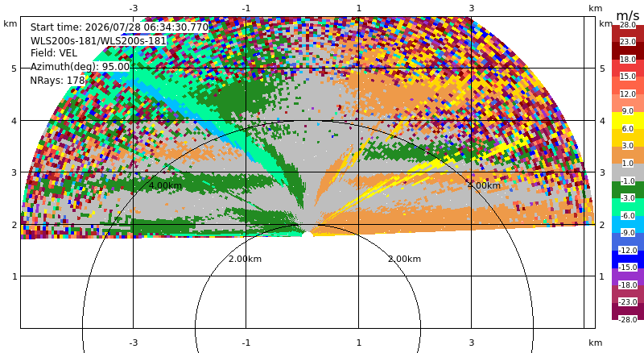The width and height of the screenshot is (644, 353).
Task: Click the yellow radial streak in the scan
Action: pyautogui.click(x=369, y=193)
